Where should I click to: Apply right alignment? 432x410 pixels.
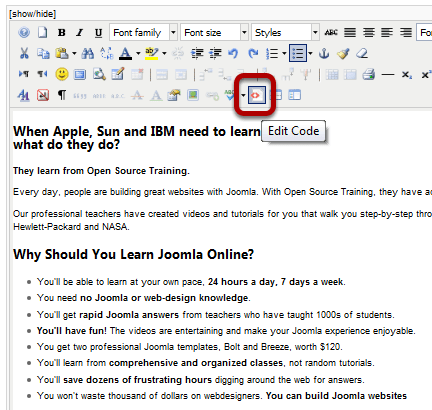[406, 33]
